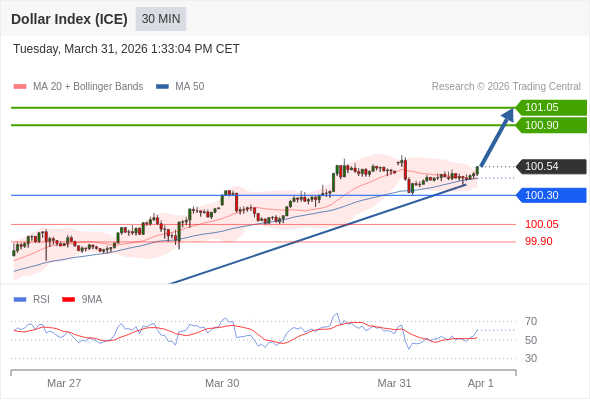This screenshot has height=400, width=590.
Task: Click the Apr 1 date axis label
Action: (481, 383)
